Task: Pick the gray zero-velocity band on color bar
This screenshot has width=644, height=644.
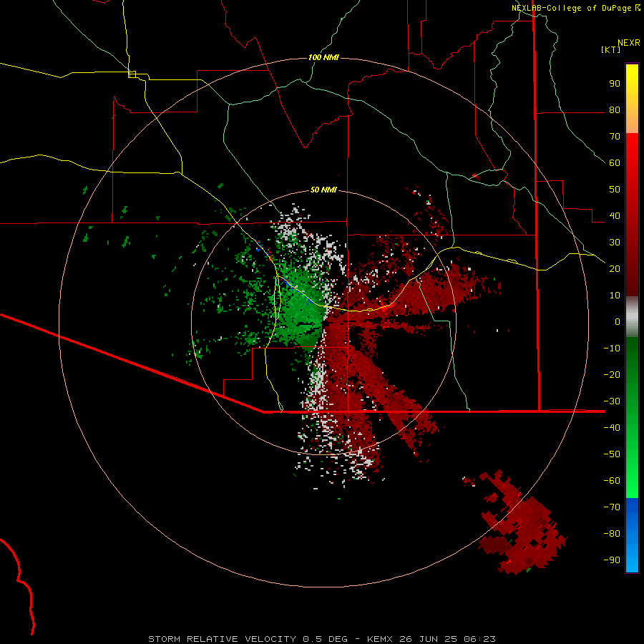Action: (632, 317)
